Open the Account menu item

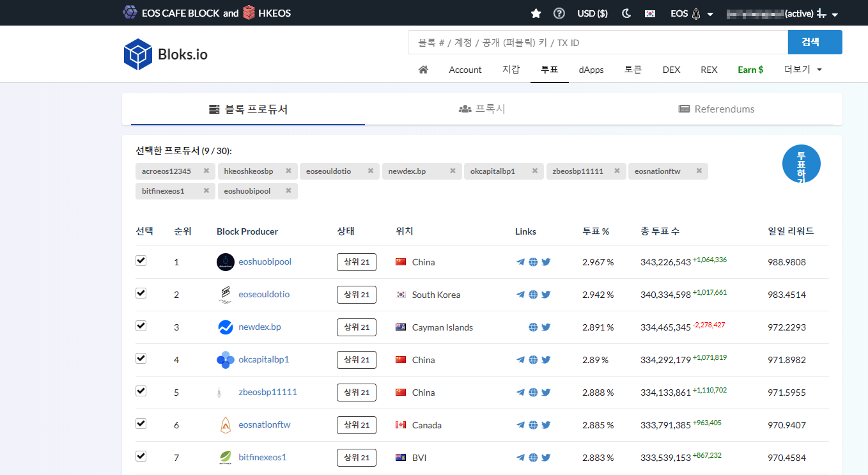pos(465,70)
